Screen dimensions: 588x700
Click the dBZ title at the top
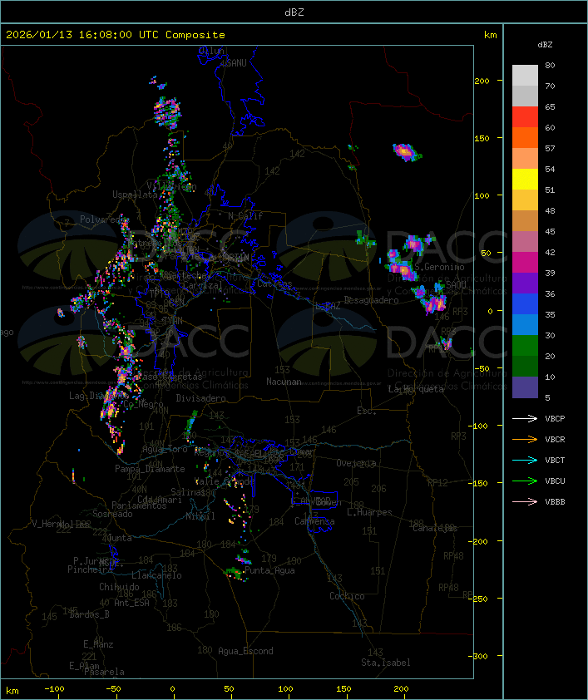pos(294,12)
